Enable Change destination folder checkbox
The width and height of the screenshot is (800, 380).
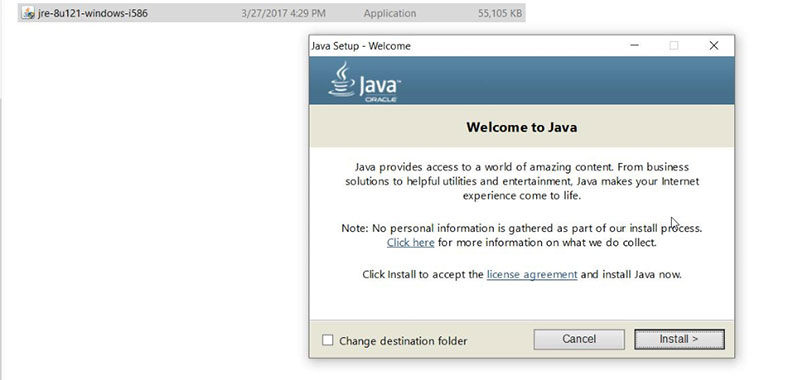coord(328,340)
